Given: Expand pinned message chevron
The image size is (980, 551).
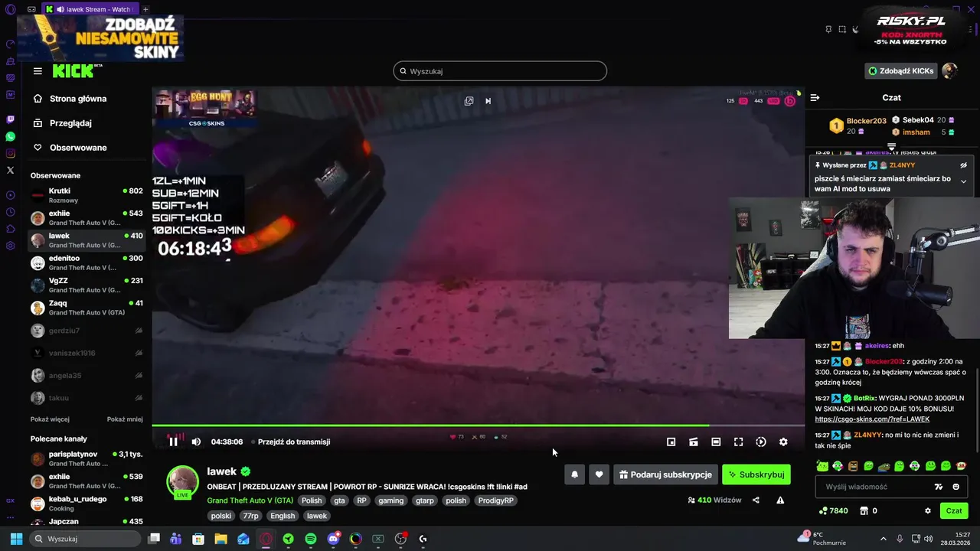Looking at the screenshot, I should tap(963, 181).
